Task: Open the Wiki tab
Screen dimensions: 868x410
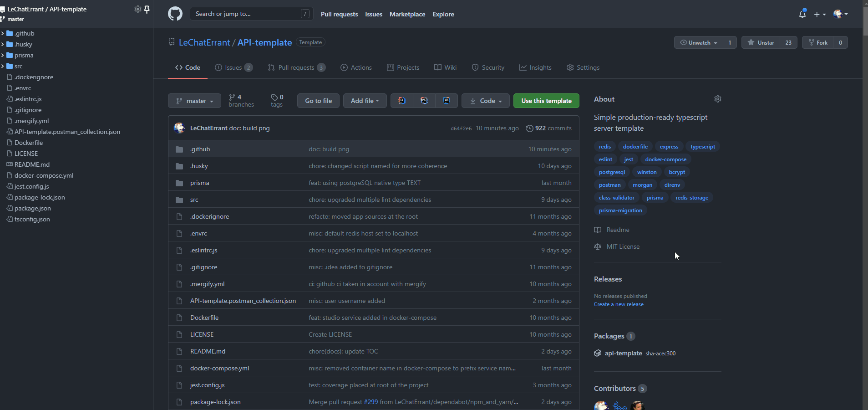Action: pos(445,67)
